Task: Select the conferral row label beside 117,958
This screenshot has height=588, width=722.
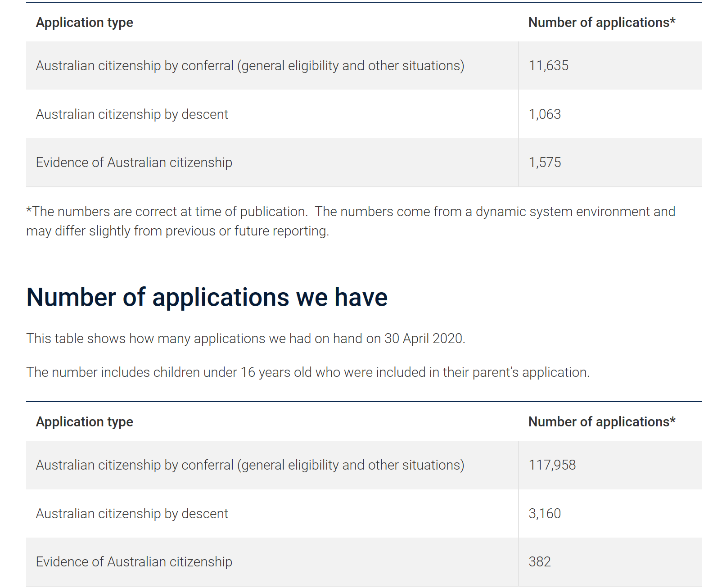Action: 250,465
